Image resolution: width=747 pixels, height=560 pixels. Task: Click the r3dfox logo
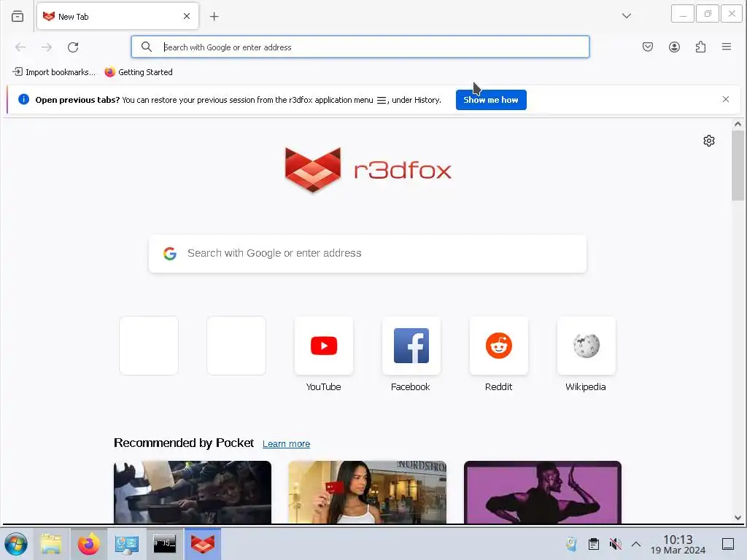click(368, 171)
